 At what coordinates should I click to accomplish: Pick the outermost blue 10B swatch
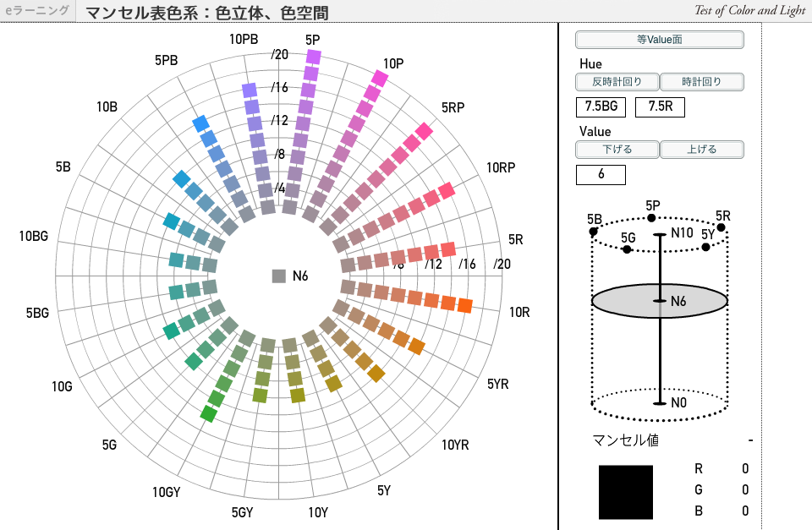click(181, 179)
